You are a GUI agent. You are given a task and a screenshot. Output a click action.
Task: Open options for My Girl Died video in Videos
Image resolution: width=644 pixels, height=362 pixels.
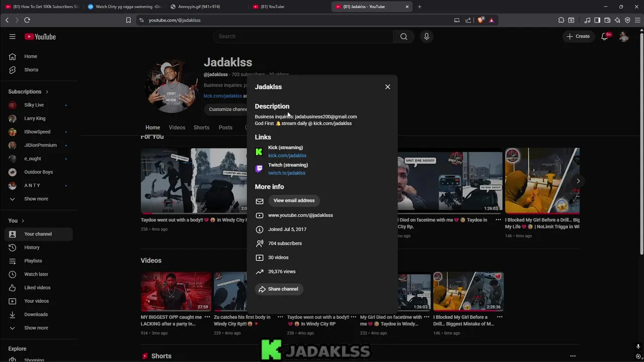click(x=427, y=317)
